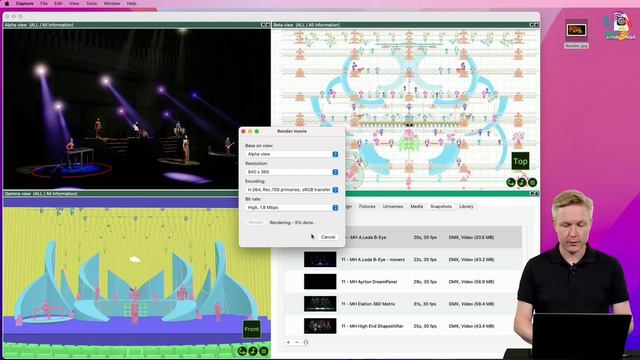Click the 25s, 30 fps duration text
Image resolution: width=640 pixels, height=360 pixels.
(x=425, y=326)
